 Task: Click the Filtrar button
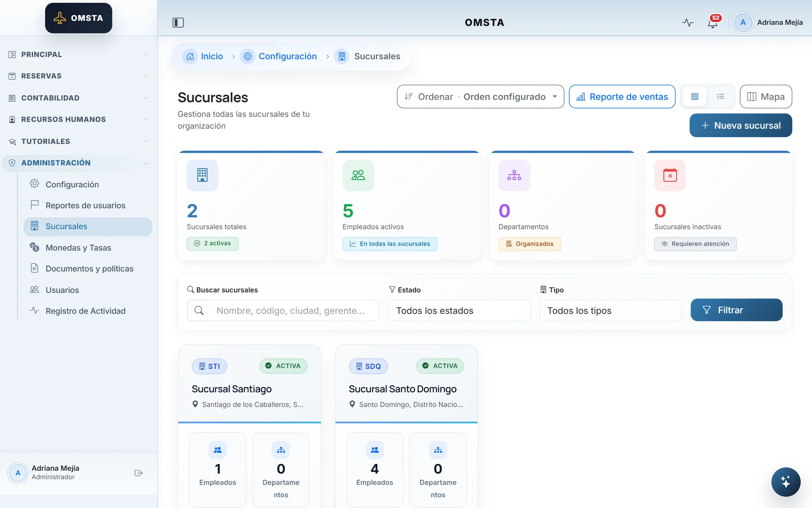[736, 310]
